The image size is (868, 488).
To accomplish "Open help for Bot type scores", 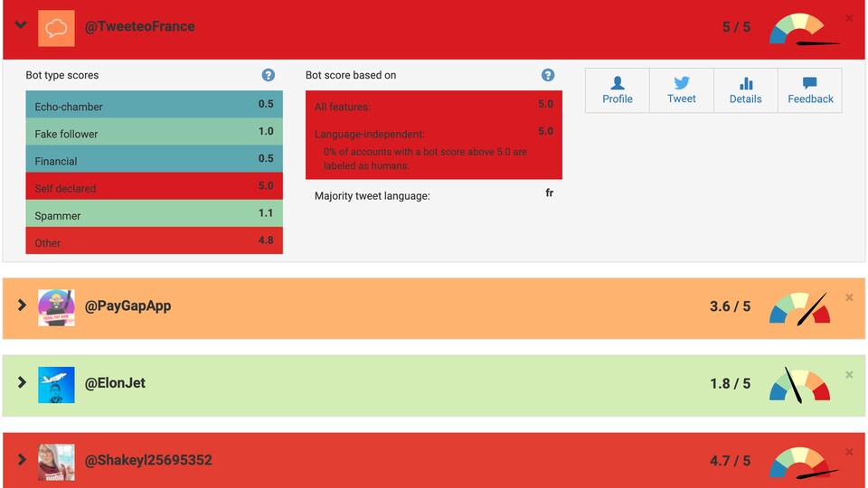I will (268, 75).
